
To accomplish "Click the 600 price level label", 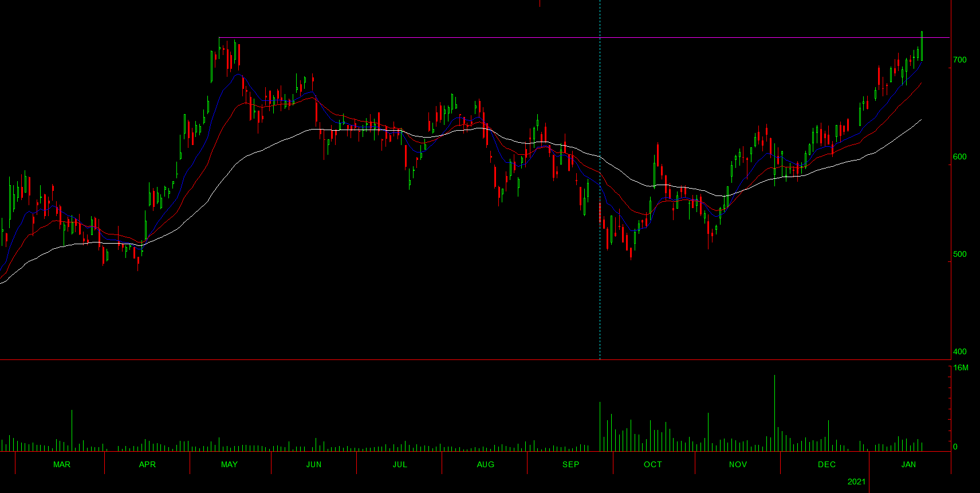I will pos(960,156).
